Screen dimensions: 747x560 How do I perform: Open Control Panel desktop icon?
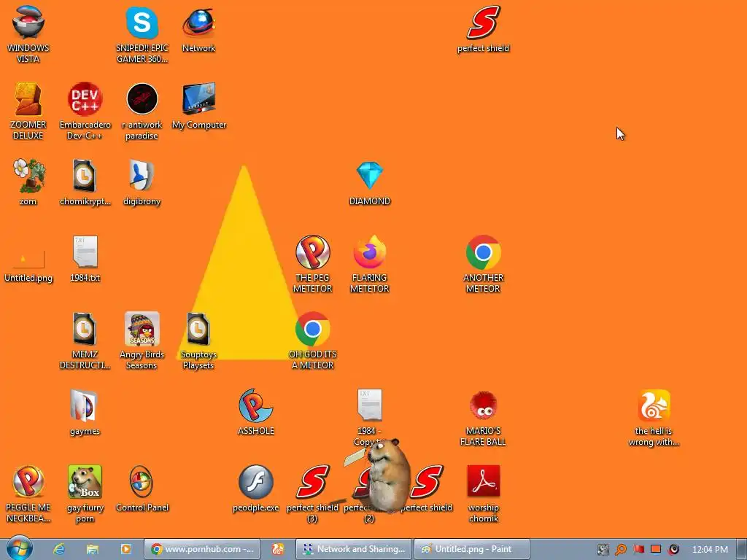click(142, 489)
